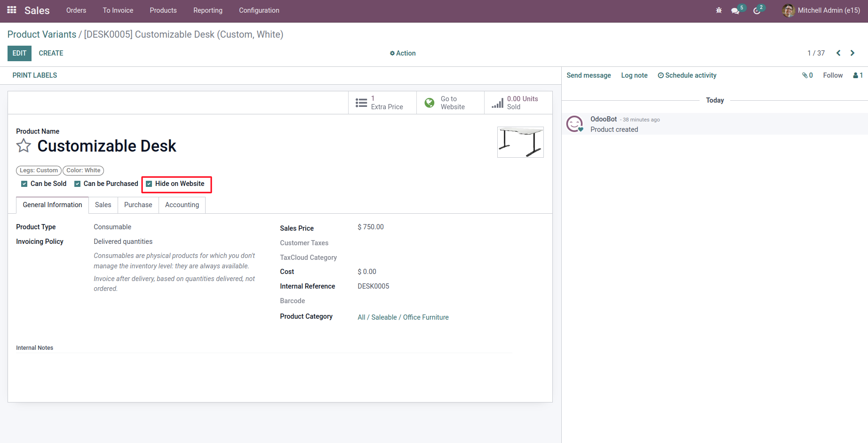Click the Sales app title

37,10
